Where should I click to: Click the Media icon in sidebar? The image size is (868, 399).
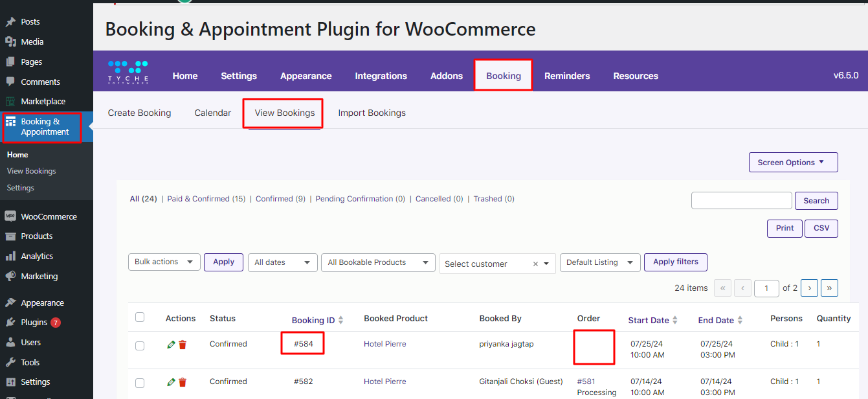pos(10,41)
